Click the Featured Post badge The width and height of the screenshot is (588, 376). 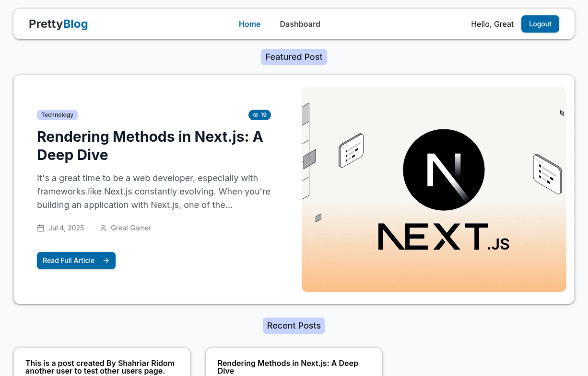tap(294, 57)
